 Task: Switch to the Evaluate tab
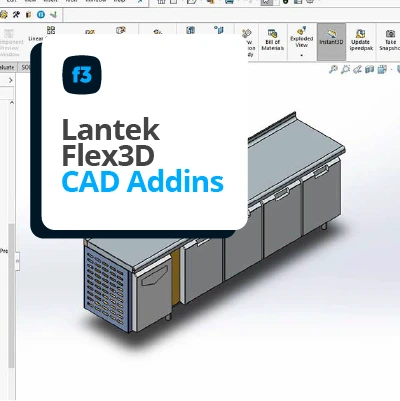point(7,67)
